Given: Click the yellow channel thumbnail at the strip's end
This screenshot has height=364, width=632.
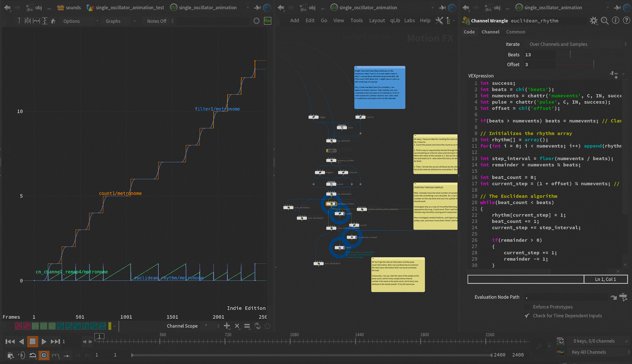Looking at the screenshot, I should [x=110, y=326].
